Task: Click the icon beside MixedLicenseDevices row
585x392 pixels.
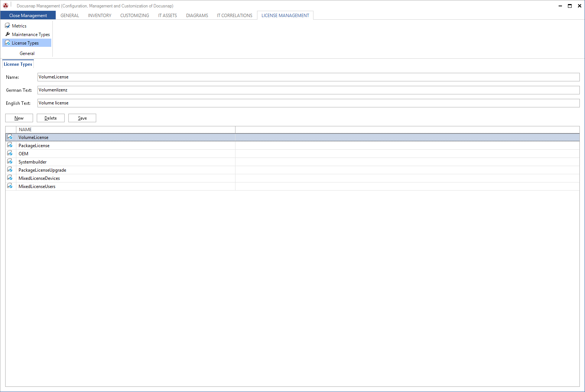Action: tap(10, 178)
